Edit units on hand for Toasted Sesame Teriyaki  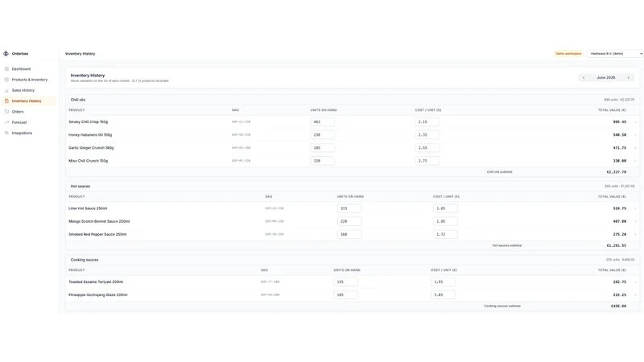[346, 282]
